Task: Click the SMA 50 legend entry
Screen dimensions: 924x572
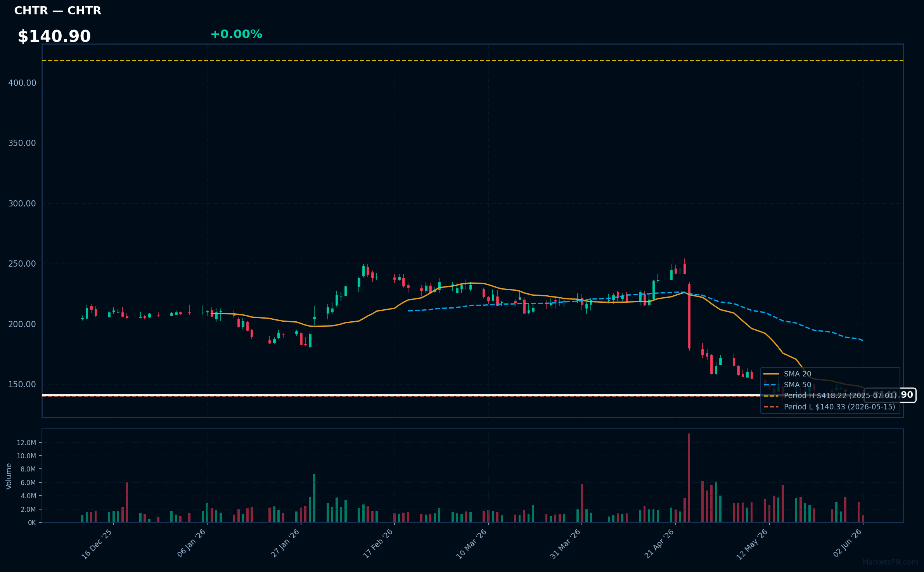Action: (x=787, y=385)
